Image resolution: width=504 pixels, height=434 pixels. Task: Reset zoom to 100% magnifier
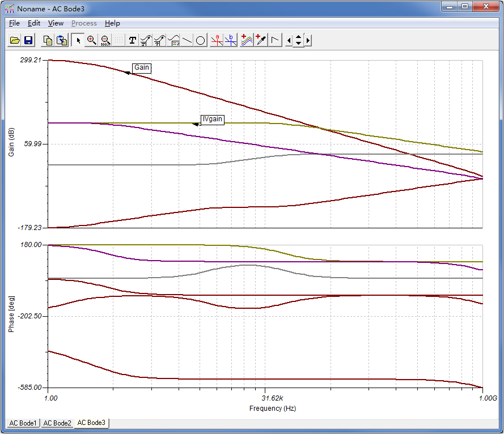(x=105, y=40)
